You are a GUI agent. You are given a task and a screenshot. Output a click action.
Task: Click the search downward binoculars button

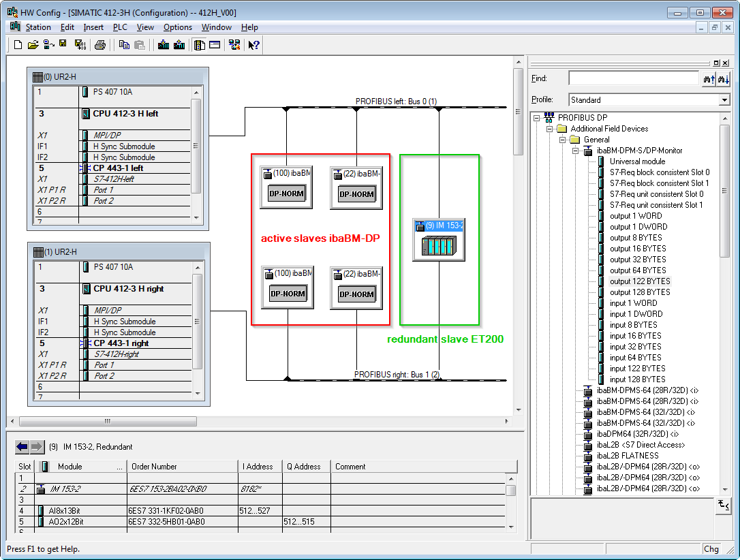coord(724,79)
